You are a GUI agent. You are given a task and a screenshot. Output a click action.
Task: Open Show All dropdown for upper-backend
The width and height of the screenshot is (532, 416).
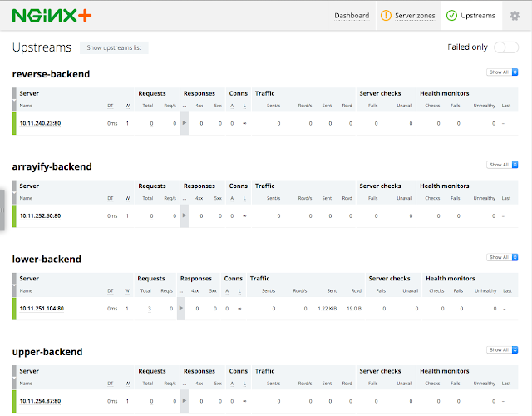502,349
